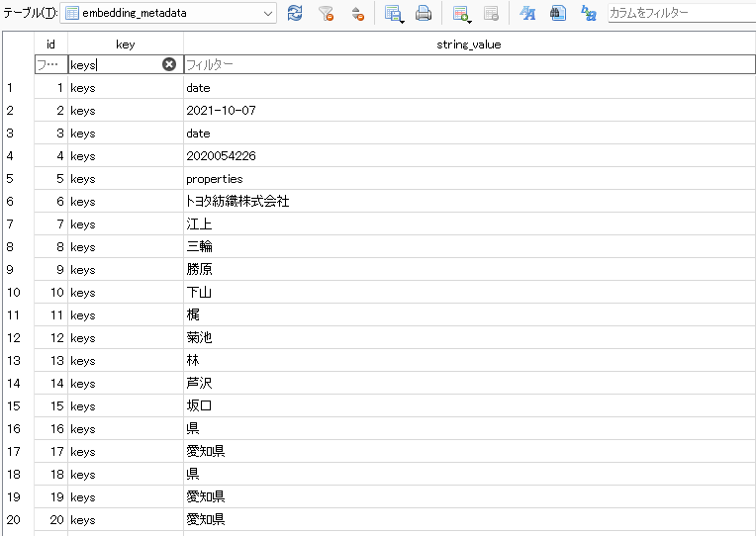
Task: Focus the カラムをフィルター search field
Action: pos(681,13)
